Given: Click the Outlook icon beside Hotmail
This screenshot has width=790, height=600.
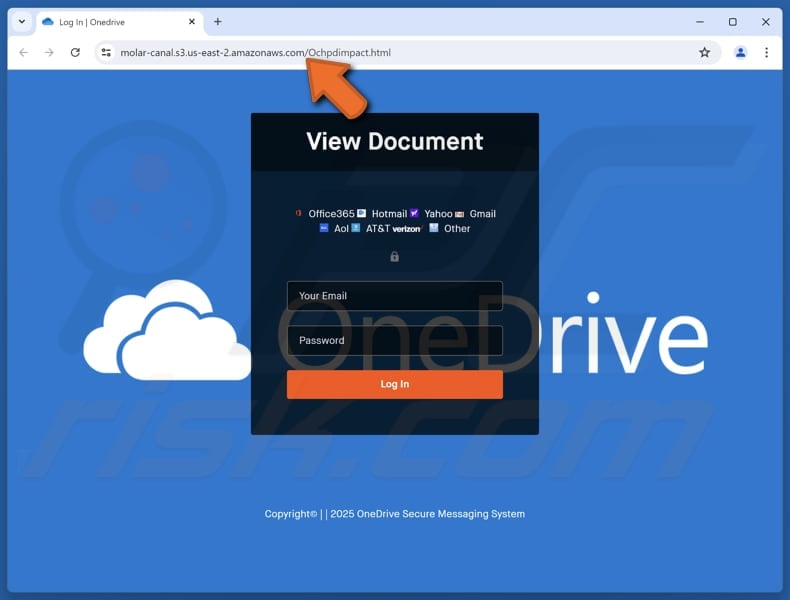Looking at the screenshot, I should click(x=361, y=213).
